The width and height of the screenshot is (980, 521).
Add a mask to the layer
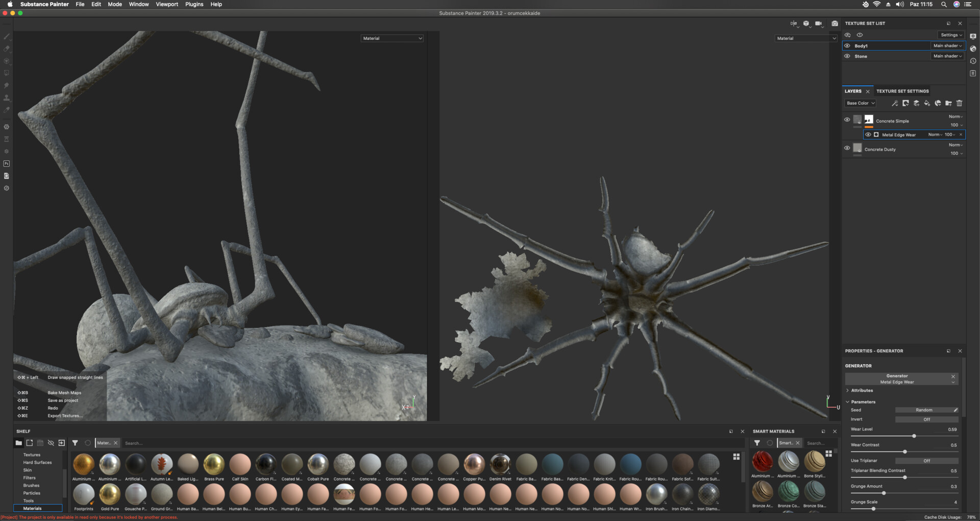(905, 103)
